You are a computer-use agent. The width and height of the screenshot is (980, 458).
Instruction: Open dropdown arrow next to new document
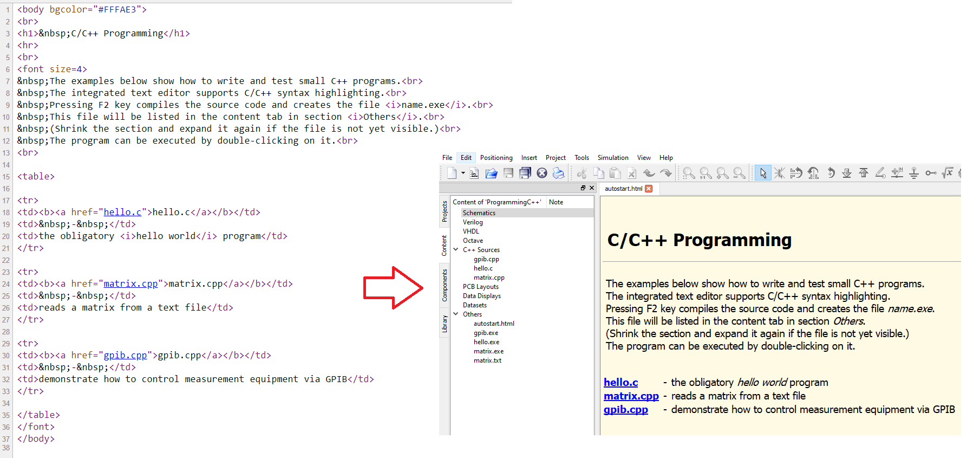(x=463, y=173)
